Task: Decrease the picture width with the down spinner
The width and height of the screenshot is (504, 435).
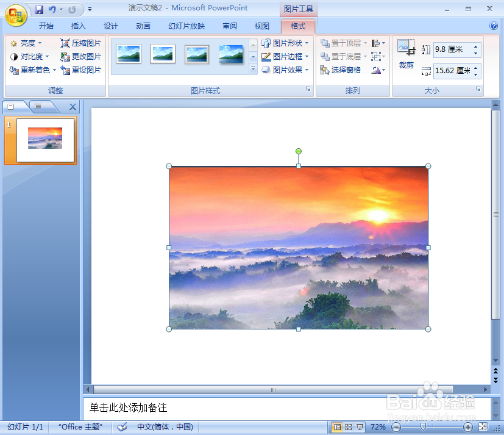Action: (476, 74)
